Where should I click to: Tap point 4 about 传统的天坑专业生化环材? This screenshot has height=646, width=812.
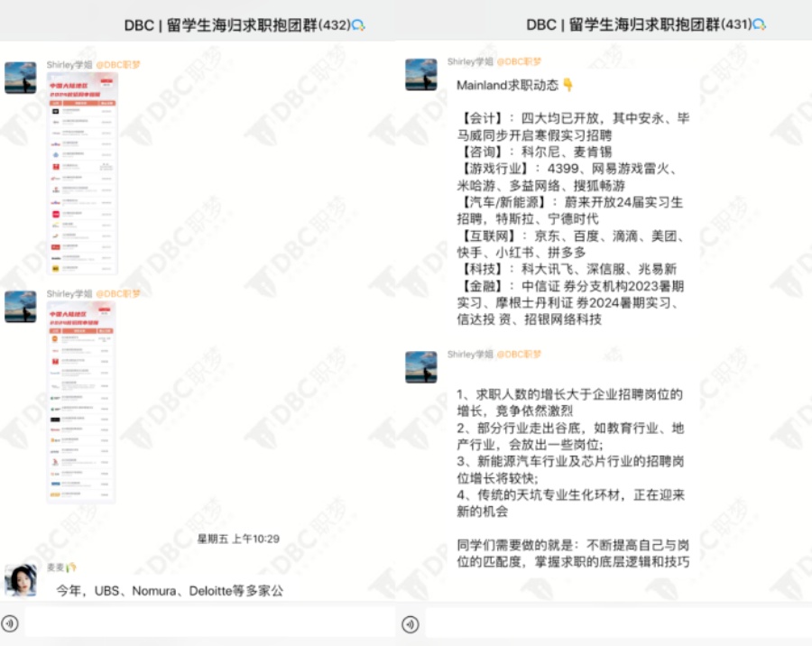pos(571,503)
